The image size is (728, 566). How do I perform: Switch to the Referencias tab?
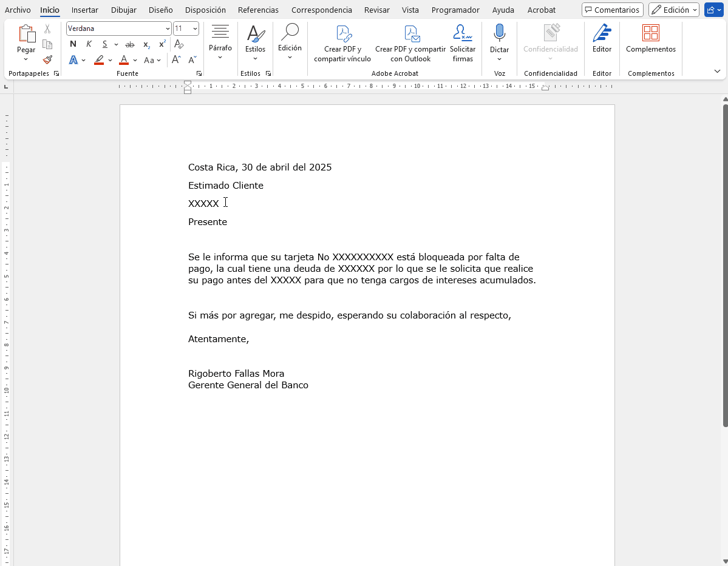pos(258,10)
